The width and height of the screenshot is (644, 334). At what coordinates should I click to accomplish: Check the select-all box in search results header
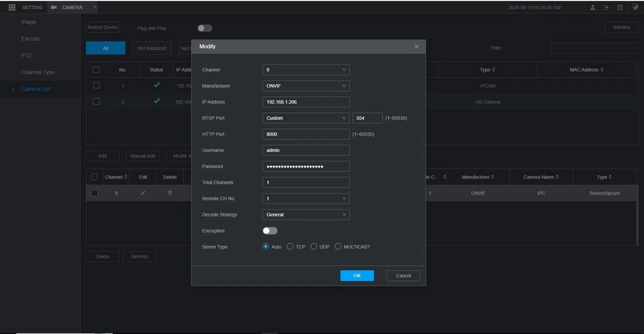click(x=96, y=69)
